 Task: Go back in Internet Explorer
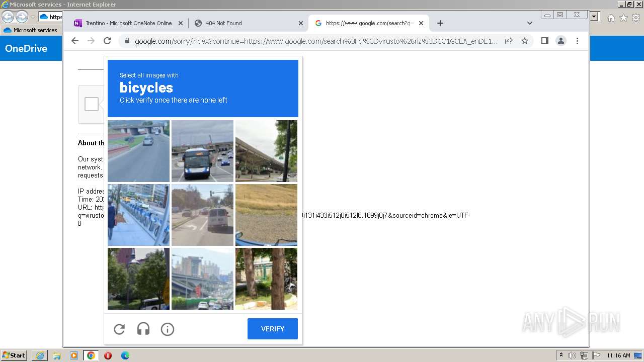pos(8,17)
